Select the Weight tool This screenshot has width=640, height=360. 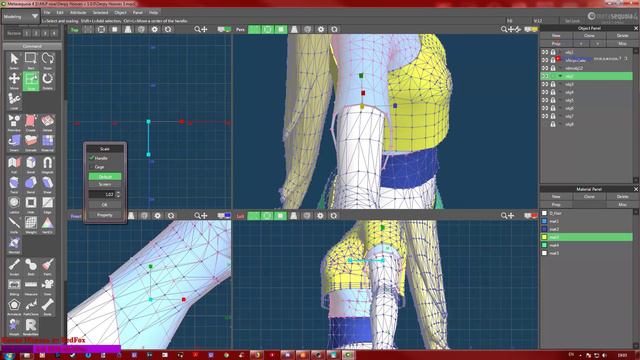pos(31,225)
